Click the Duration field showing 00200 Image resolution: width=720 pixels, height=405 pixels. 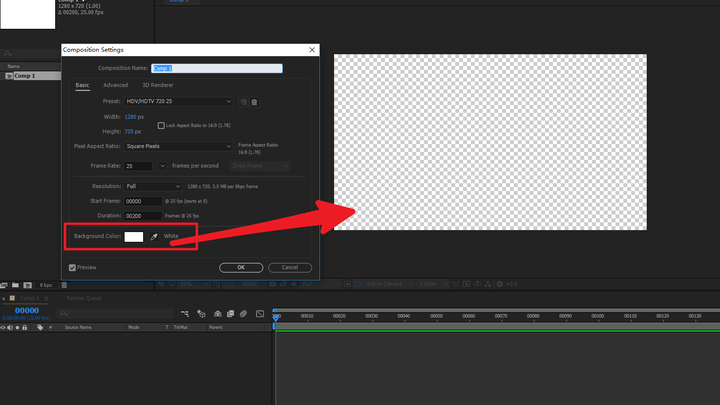pyautogui.click(x=143, y=215)
